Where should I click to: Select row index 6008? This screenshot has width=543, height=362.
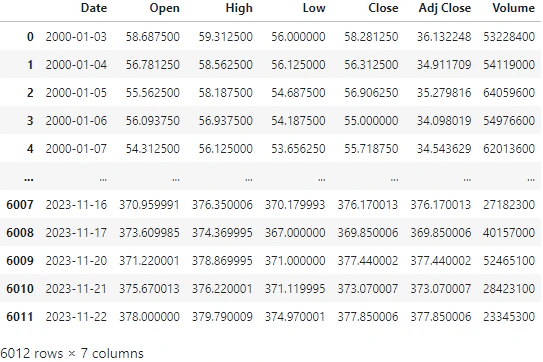click(20, 233)
